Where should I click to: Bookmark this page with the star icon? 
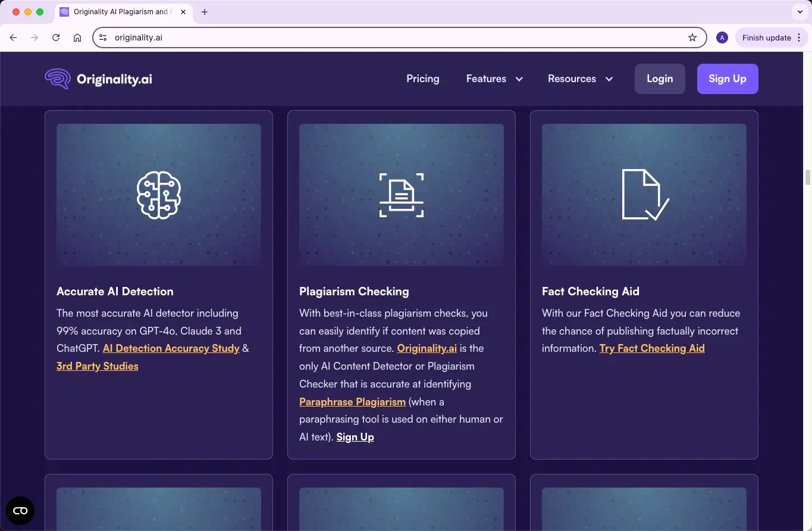692,38
